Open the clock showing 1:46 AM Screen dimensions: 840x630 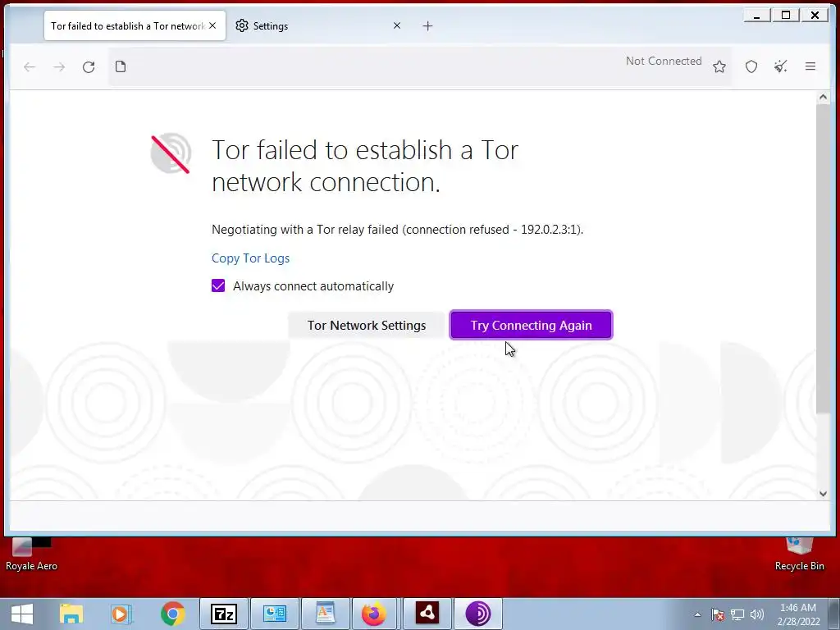798,614
